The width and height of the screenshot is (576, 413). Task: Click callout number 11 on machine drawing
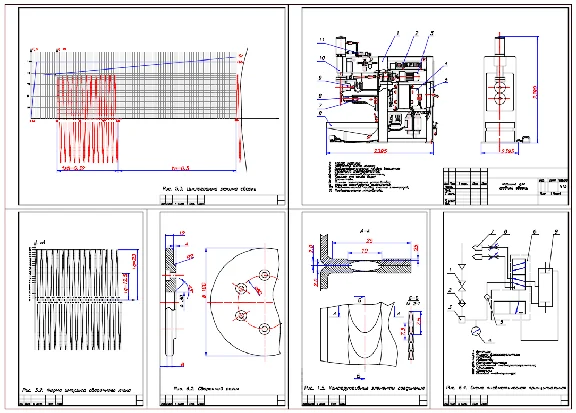tap(322, 40)
